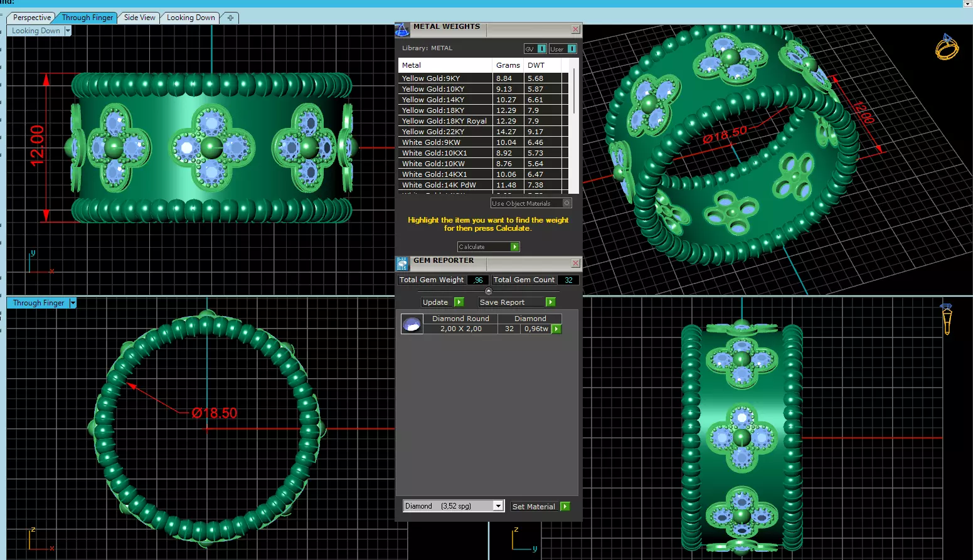This screenshot has height=560, width=973.
Task: Open the Looking Down viewport dropdown arrow
Action: point(68,31)
